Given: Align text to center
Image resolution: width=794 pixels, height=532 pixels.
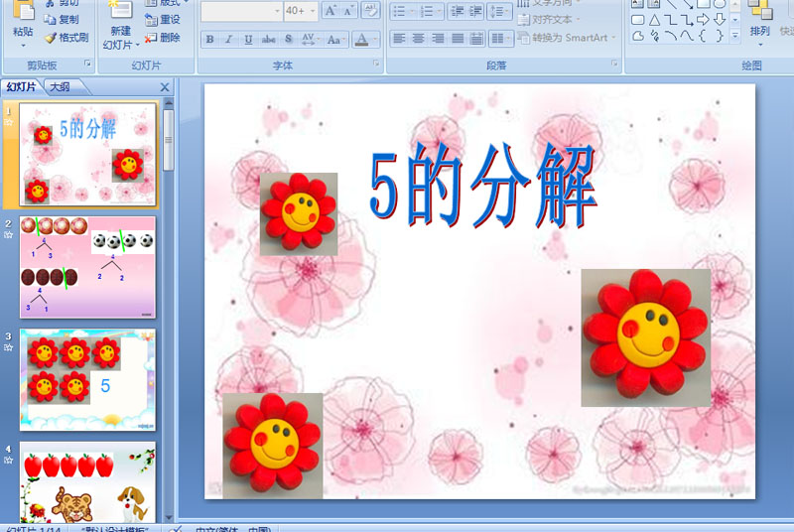Looking at the screenshot, I should 418,39.
